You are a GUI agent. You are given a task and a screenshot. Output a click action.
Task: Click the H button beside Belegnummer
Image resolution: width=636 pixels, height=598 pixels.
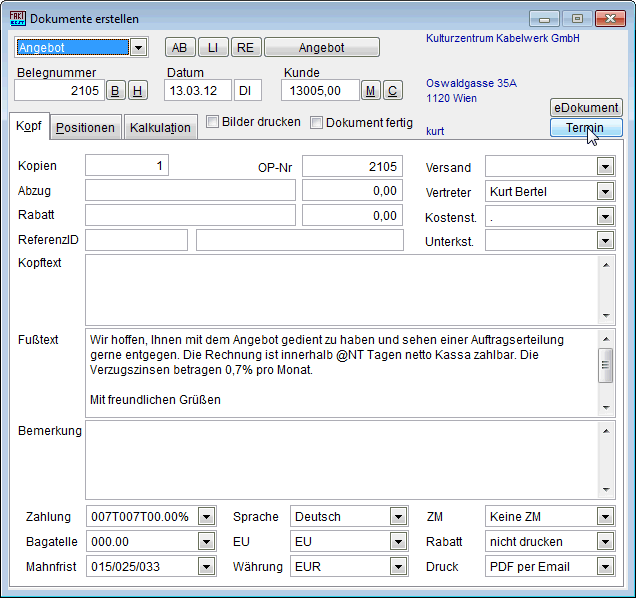(x=138, y=90)
